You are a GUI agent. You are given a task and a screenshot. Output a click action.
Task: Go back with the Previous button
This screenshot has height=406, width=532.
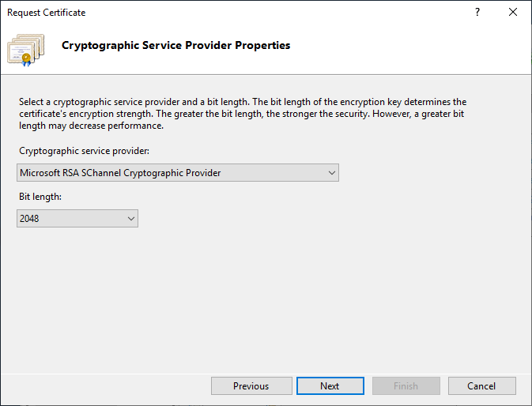pyautogui.click(x=251, y=386)
